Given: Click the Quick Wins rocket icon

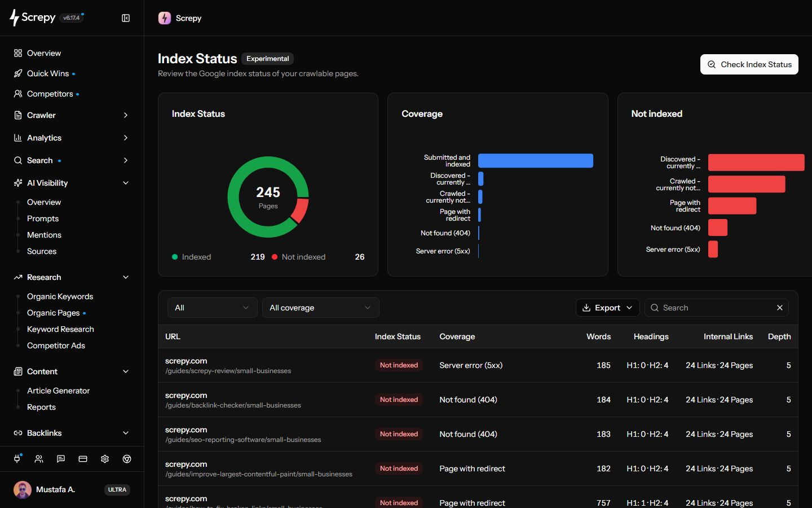Looking at the screenshot, I should point(18,73).
